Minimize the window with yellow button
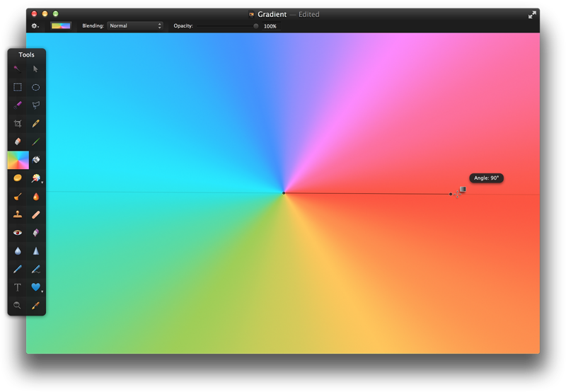Screen dimensions: 566x392 [45, 13]
